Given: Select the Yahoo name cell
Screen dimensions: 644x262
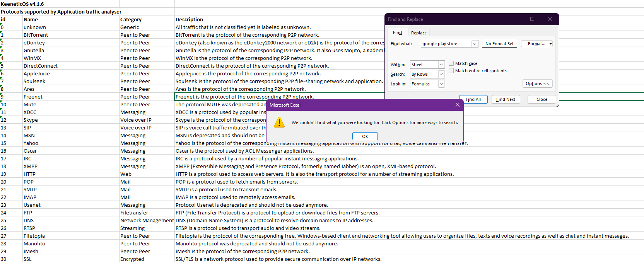Looking at the screenshot, I should click(x=71, y=143).
